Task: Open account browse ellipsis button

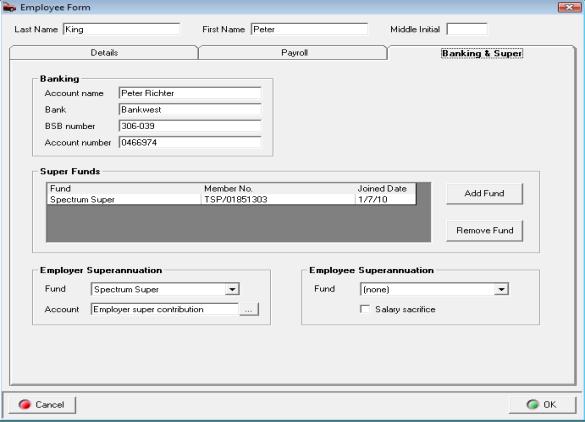Action: click(249, 309)
